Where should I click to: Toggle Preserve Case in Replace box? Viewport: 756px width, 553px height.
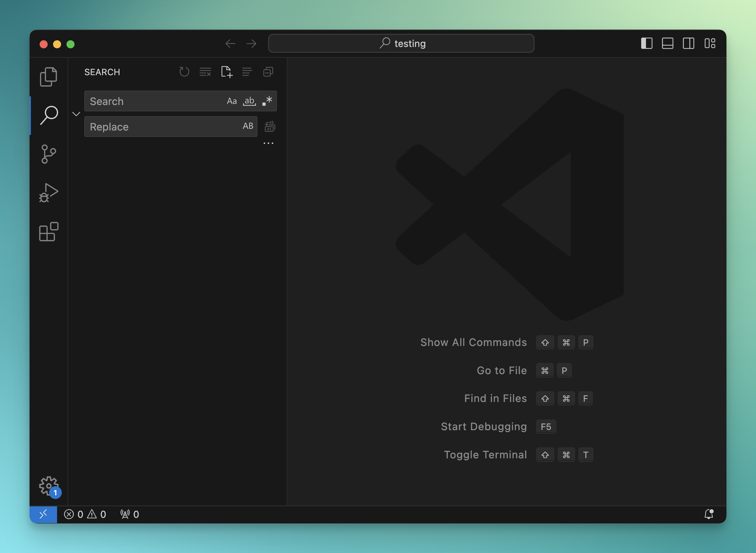pos(248,126)
